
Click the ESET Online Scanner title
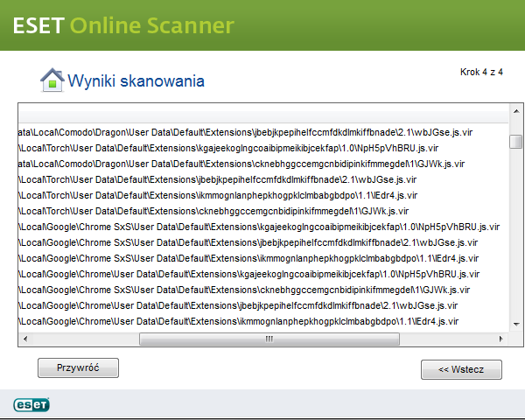pyautogui.click(x=123, y=25)
